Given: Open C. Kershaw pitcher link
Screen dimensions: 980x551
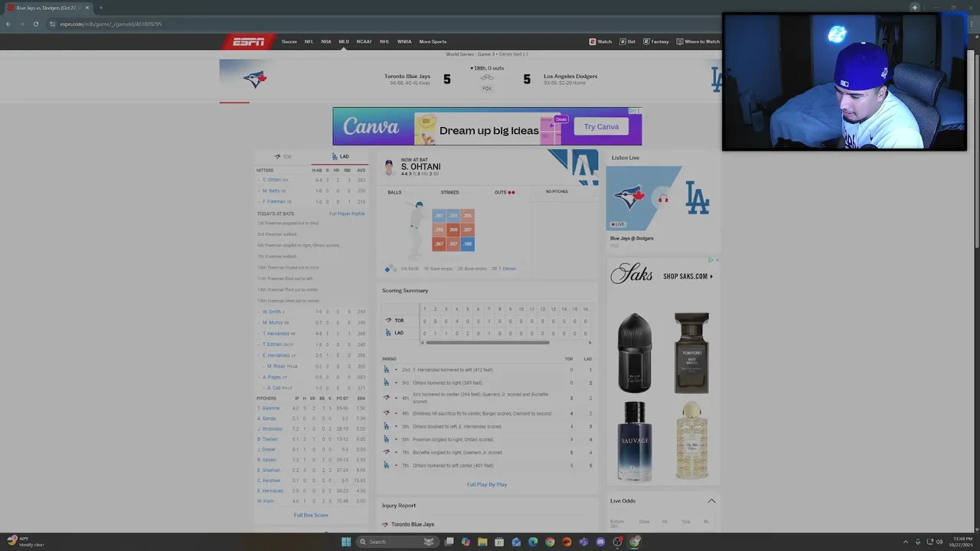Looking at the screenshot, I should coord(269,481).
